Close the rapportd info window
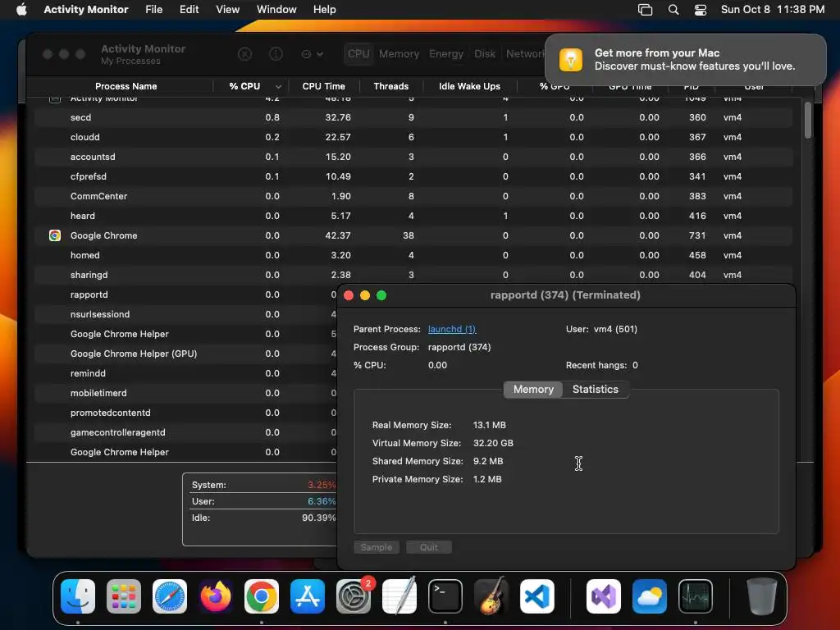This screenshot has width=840, height=630. [349, 295]
